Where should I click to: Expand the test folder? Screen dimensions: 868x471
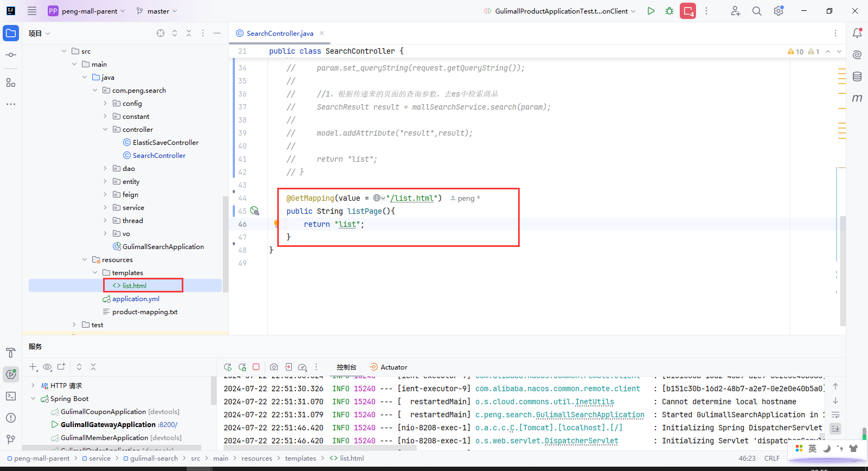pos(74,325)
